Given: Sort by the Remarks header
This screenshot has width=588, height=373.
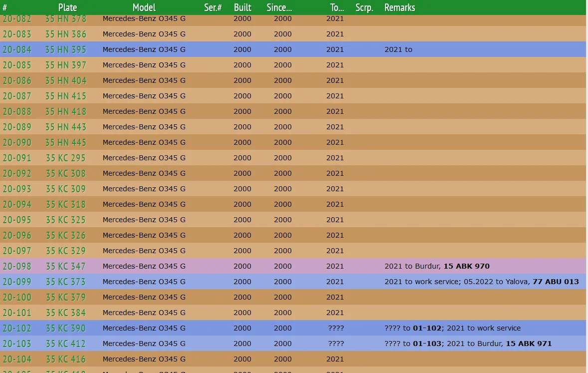Looking at the screenshot, I should click(399, 7).
